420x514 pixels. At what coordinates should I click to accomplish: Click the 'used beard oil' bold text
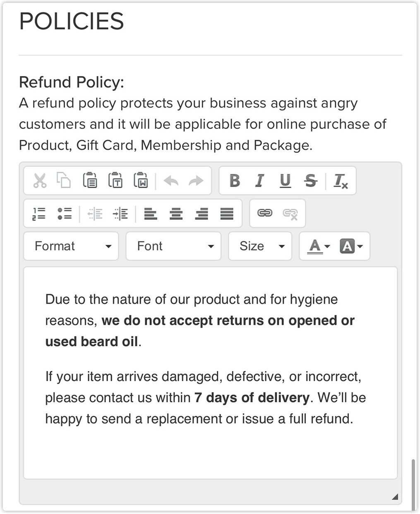(x=91, y=342)
